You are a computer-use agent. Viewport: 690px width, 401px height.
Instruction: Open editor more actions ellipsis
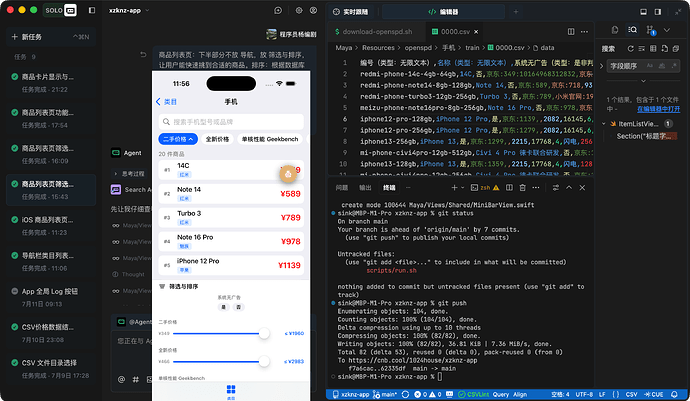point(584,32)
